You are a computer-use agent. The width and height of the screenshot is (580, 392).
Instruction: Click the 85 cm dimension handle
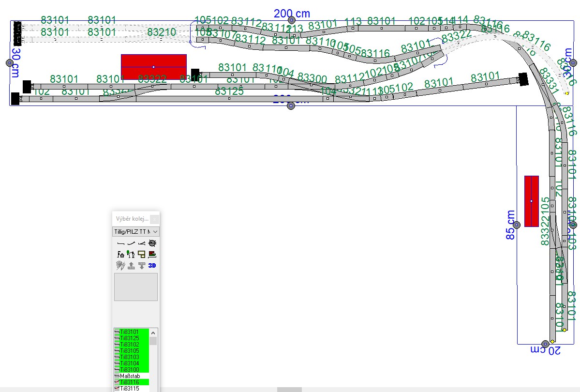(x=517, y=225)
